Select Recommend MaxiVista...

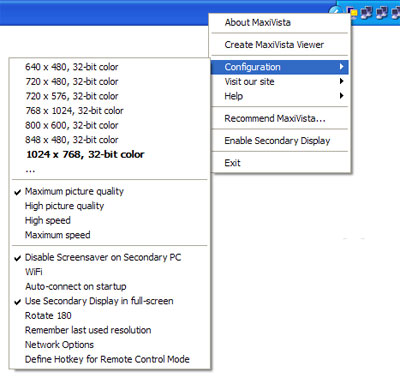[x=280, y=118]
